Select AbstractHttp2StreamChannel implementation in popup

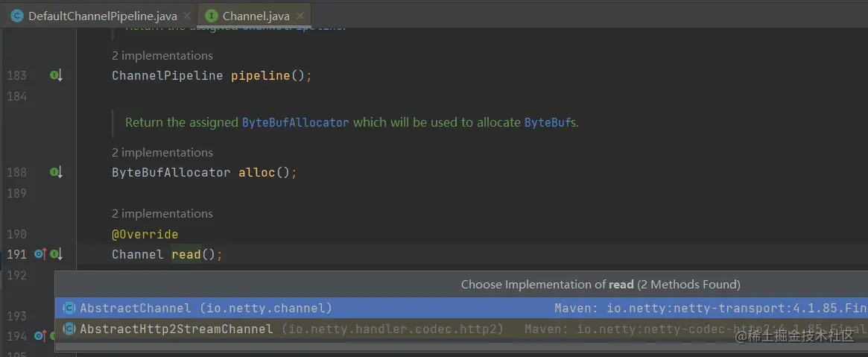click(461, 329)
